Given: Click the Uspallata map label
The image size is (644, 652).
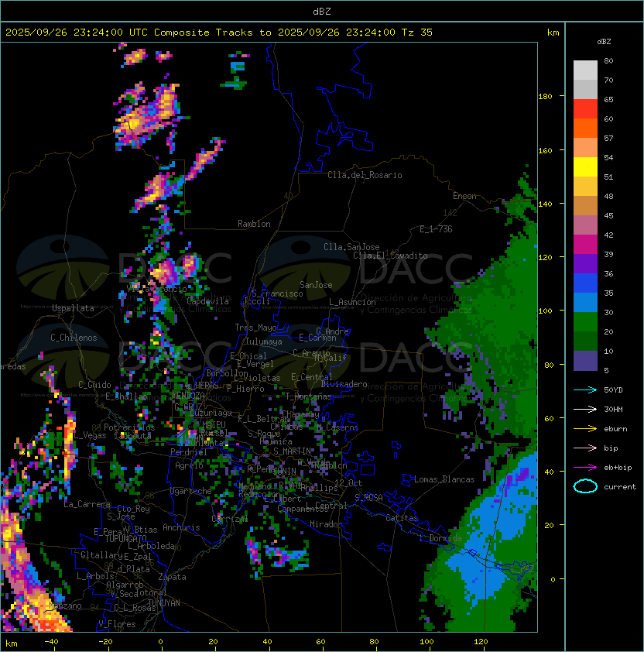Looking at the screenshot, I should pyautogui.click(x=74, y=308).
